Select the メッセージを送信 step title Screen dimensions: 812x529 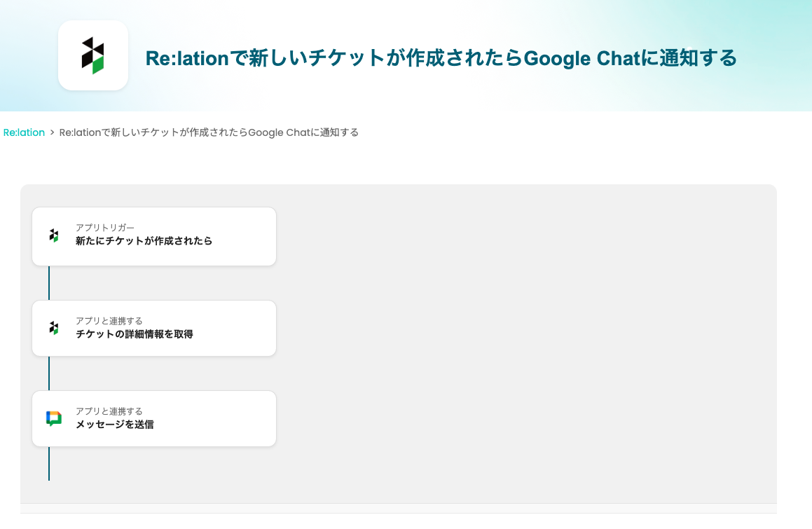pyautogui.click(x=115, y=425)
